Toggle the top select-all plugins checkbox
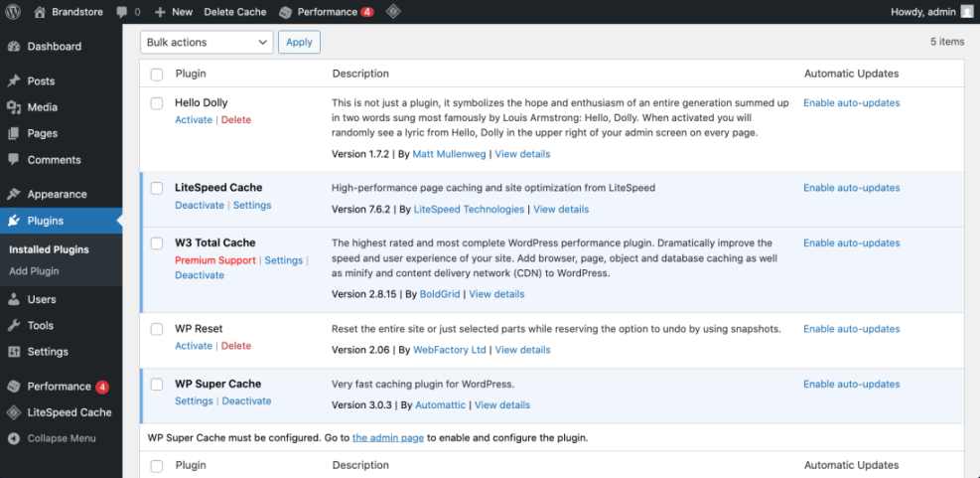Viewport: 980px width, 478px height. tap(157, 75)
